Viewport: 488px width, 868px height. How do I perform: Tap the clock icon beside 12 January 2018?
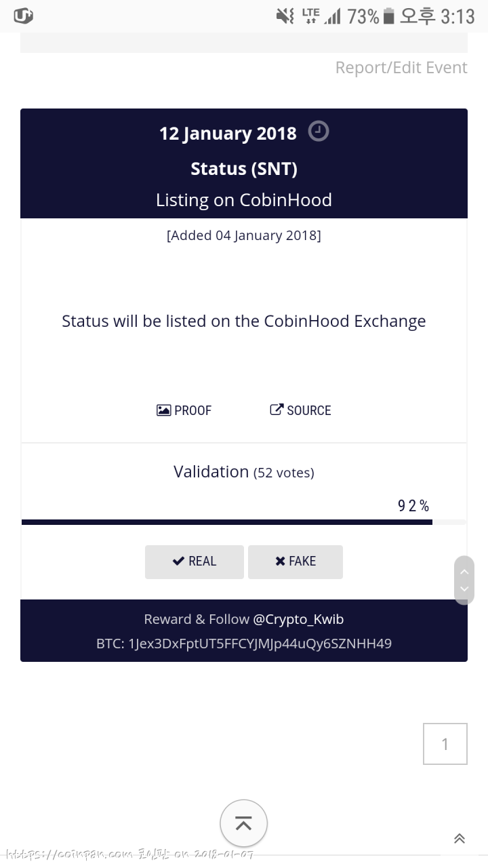click(319, 131)
